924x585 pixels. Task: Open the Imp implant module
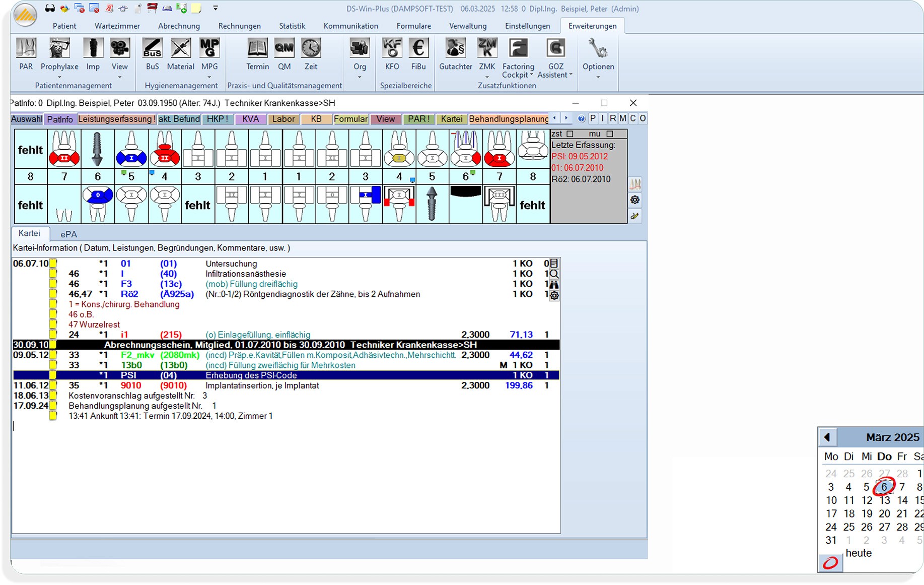pos(93,48)
